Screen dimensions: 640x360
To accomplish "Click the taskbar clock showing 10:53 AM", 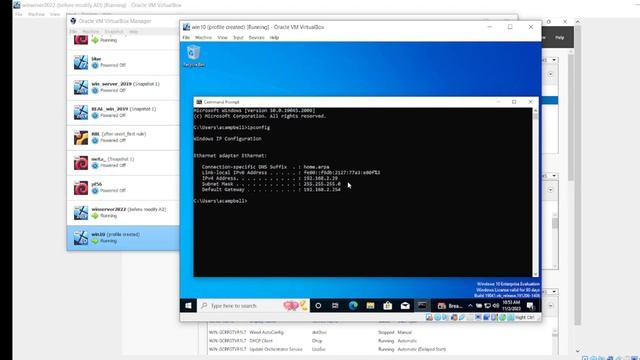I will point(511,306).
